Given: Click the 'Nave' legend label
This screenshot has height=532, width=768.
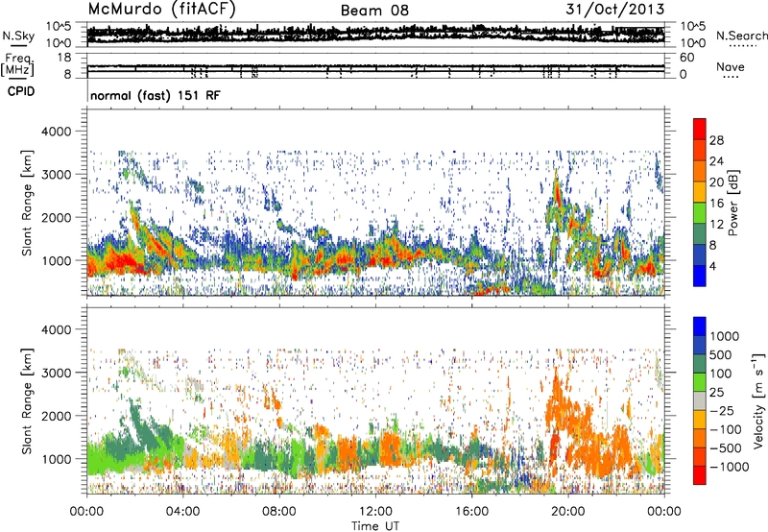Looking at the screenshot, I should tap(731, 67).
